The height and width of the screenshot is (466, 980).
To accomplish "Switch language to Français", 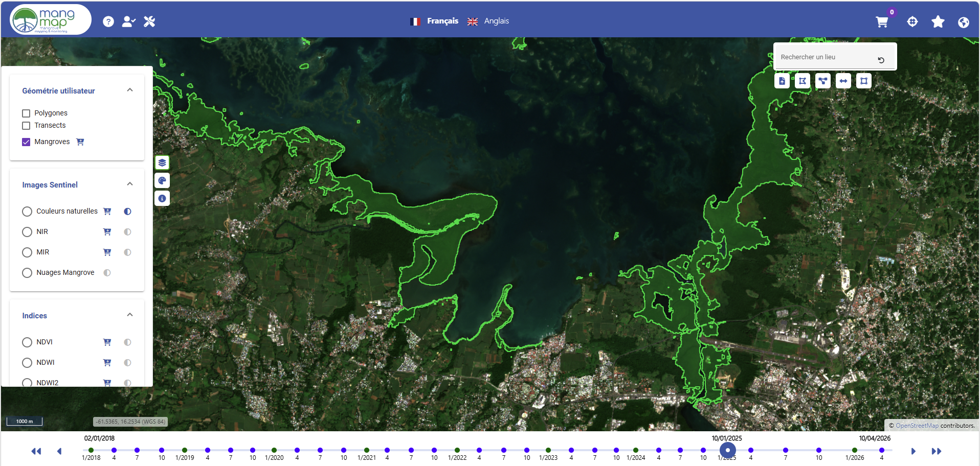I will (x=442, y=21).
